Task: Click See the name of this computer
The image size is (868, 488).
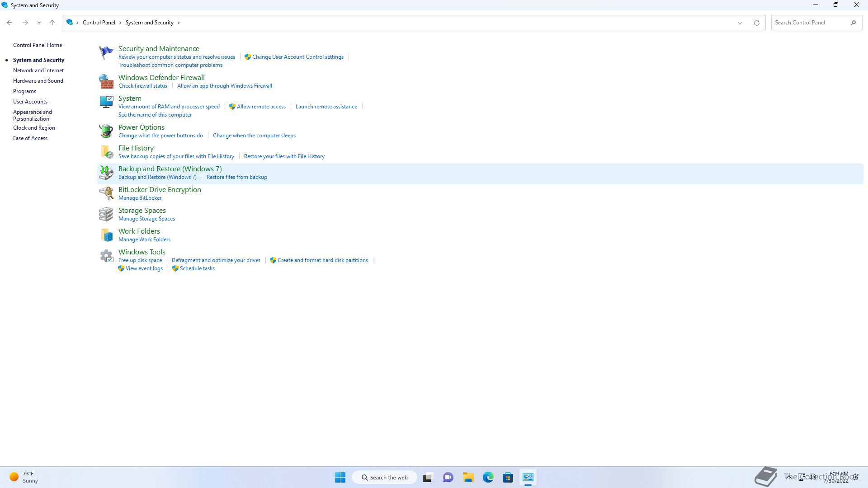Action: tap(155, 115)
